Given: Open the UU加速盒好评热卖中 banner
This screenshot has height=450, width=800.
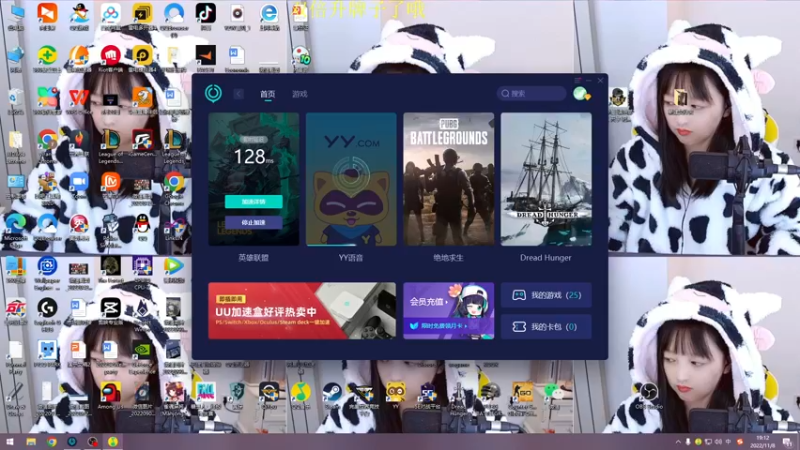Looking at the screenshot, I should (x=302, y=311).
